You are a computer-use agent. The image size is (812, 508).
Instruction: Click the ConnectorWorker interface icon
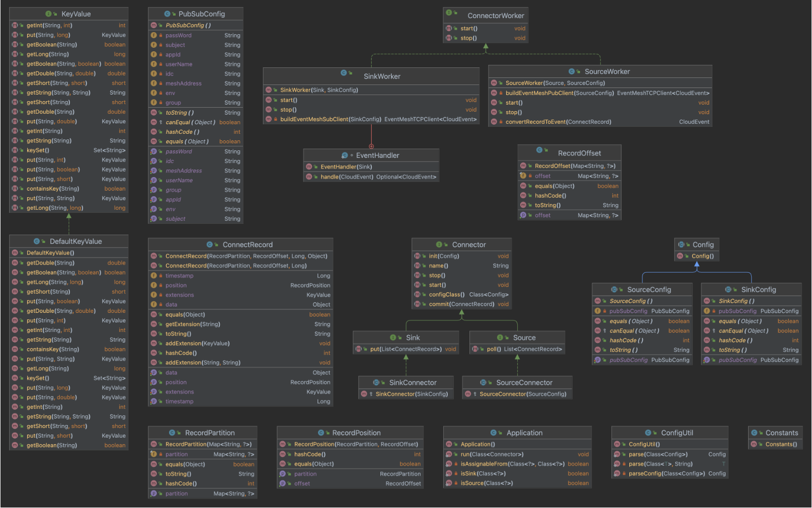point(449,13)
